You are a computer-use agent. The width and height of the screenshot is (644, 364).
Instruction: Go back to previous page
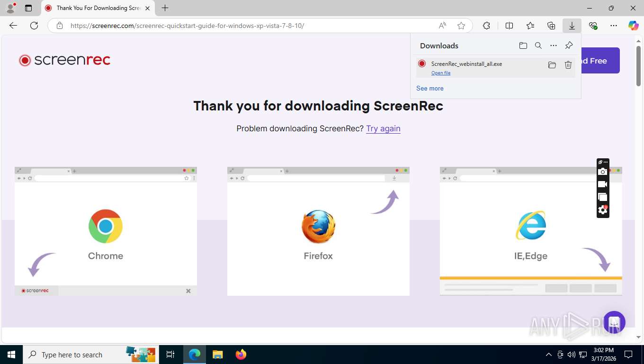[x=13, y=26]
